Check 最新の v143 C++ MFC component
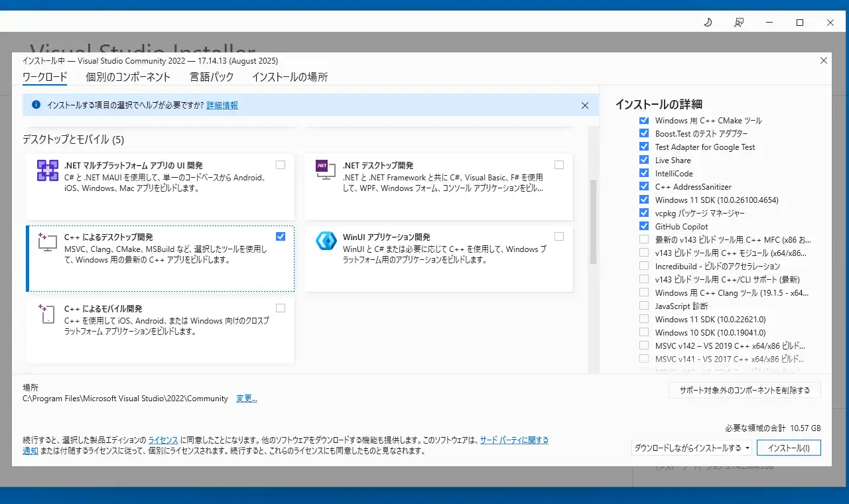This screenshot has width=849, height=504. pyautogui.click(x=644, y=239)
